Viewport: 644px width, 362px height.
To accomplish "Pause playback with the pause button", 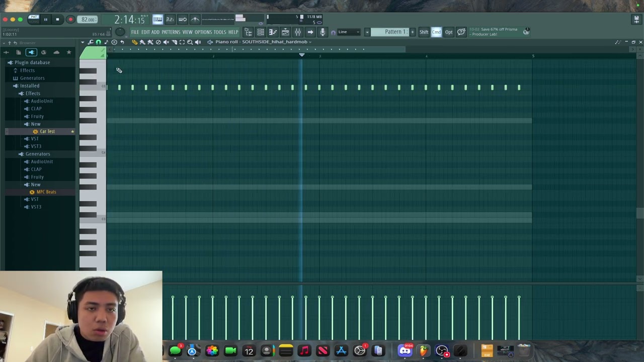I will click(x=45, y=20).
